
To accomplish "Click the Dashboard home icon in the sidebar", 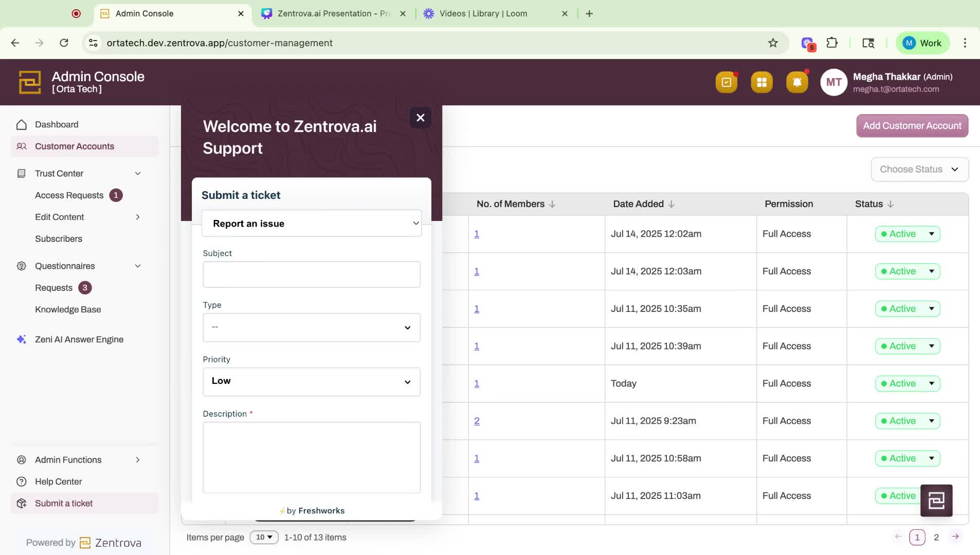I will (22, 124).
